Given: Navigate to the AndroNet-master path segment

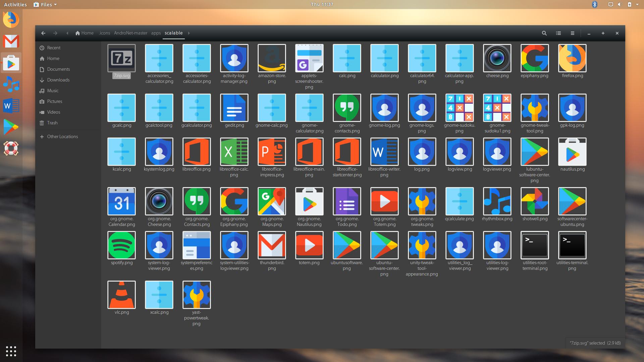Looking at the screenshot, I should [130, 33].
